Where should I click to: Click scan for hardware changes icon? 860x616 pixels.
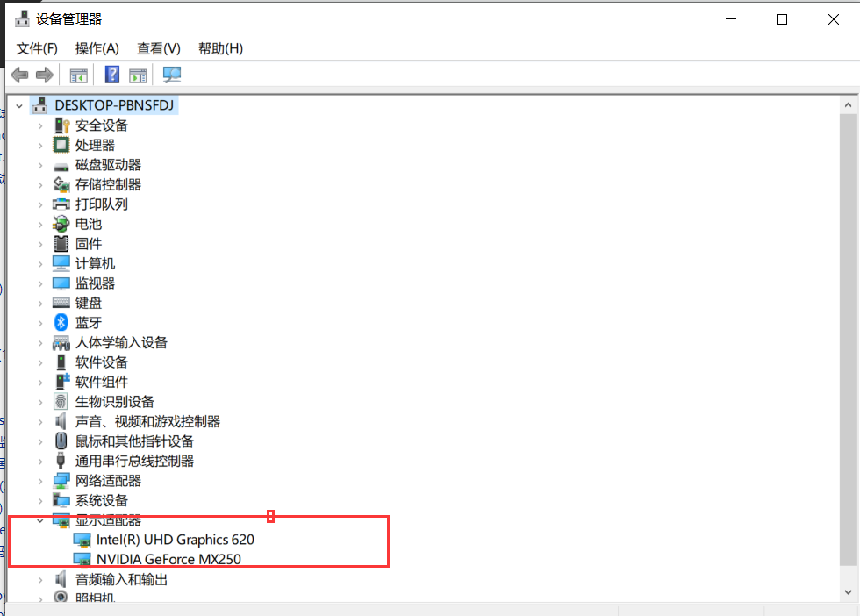pyautogui.click(x=172, y=75)
